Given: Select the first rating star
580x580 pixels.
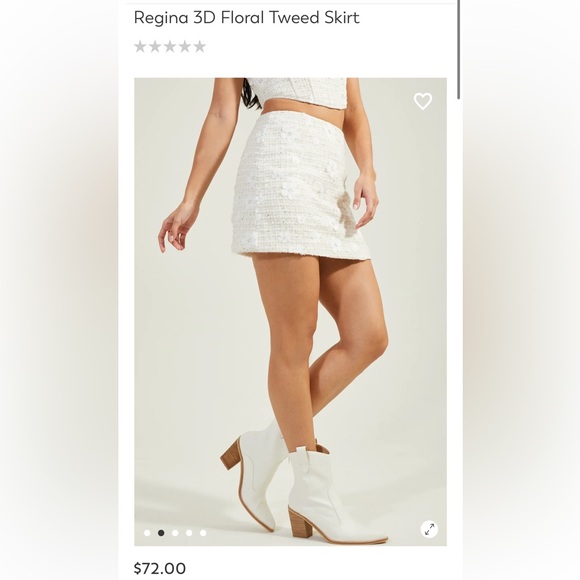Looking at the screenshot, I should [140, 47].
